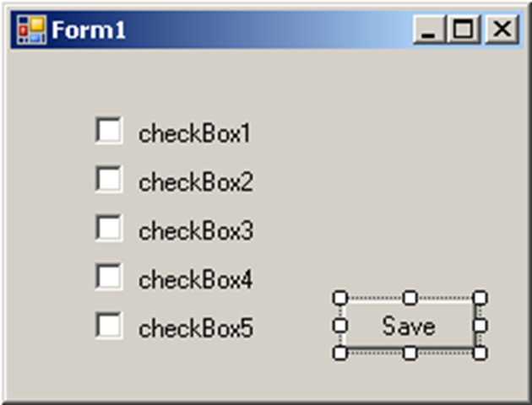The width and height of the screenshot is (532, 405).
Task: Click Save button's left-middle resize handle
Action: pyautogui.click(x=340, y=325)
